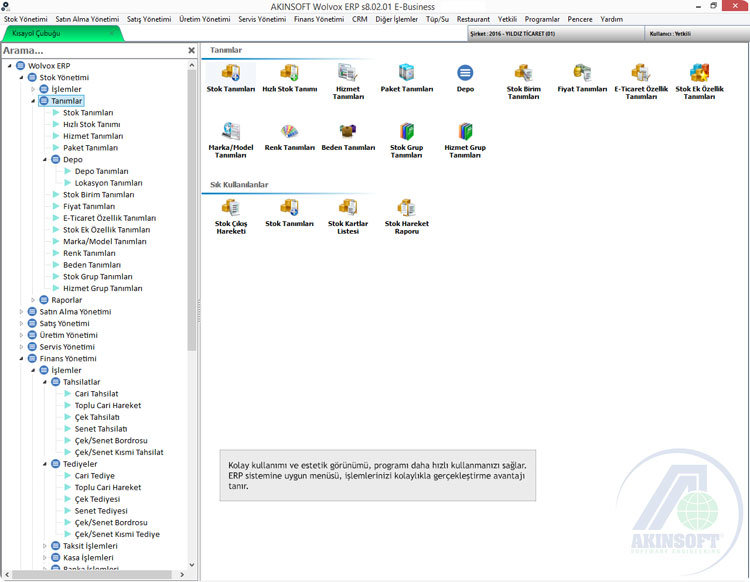Select Beden Tanımları in the tree
The width and height of the screenshot is (750, 582).
click(x=92, y=265)
